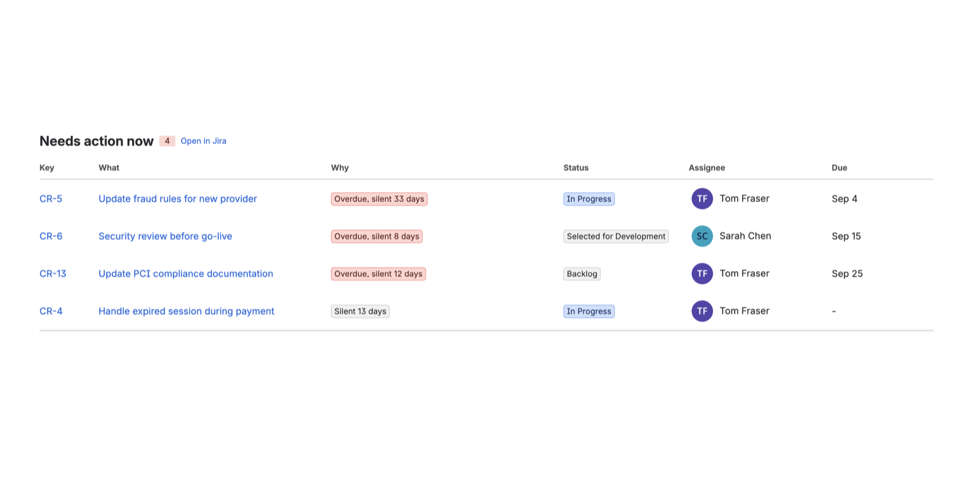Click Sarah Chen's SC avatar
Viewport: 980px width, 479px height.
pyautogui.click(x=702, y=236)
